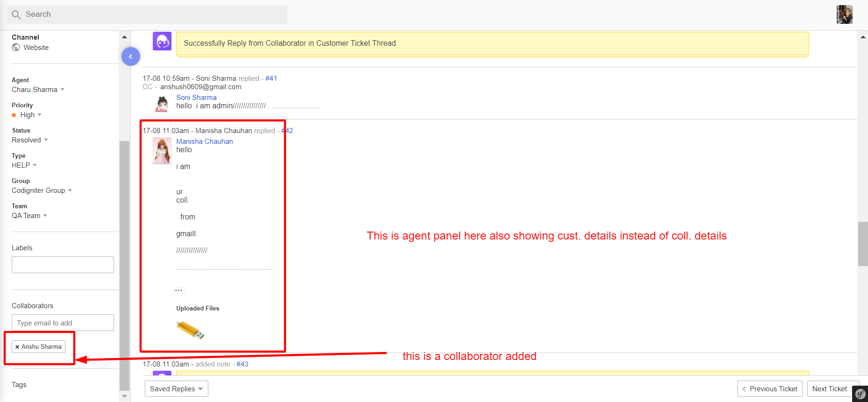Click the thread pane scrollbar thumb
Viewport: 868px width, 402px height.
pyautogui.click(x=863, y=244)
